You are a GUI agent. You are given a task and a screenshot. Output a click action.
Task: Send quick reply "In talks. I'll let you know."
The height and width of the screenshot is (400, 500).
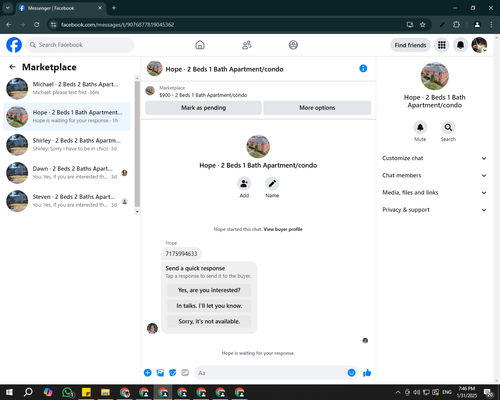click(x=209, y=306)
